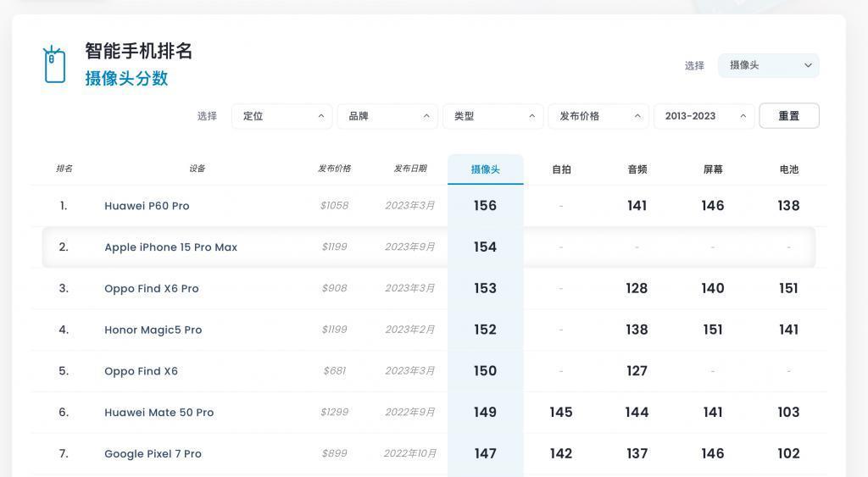Image resolution: width=868 pixels, height=477 pixels.
Task: Click the 2023年2月 release date of Honor Magic5 Pro
Action: pyautogui.click(x=410, y=330)
